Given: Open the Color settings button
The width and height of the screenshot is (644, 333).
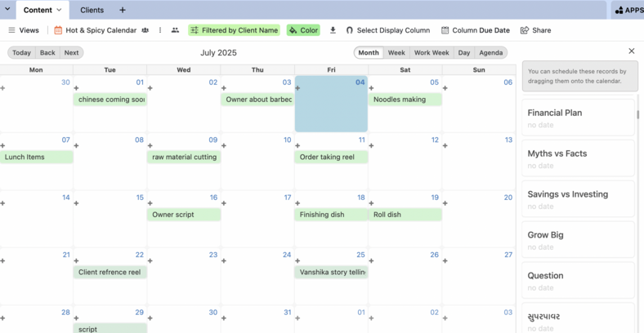Looking at the screenshot, I should point(303,30).
